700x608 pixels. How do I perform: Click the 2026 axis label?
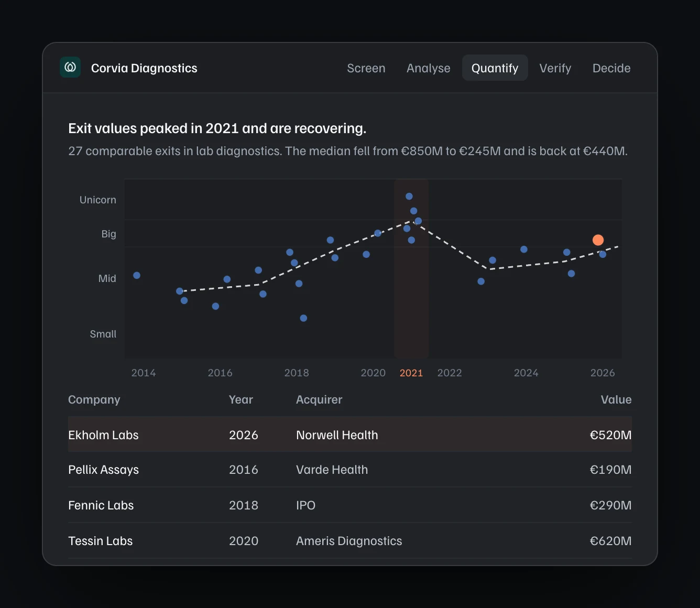pos(603,373)
